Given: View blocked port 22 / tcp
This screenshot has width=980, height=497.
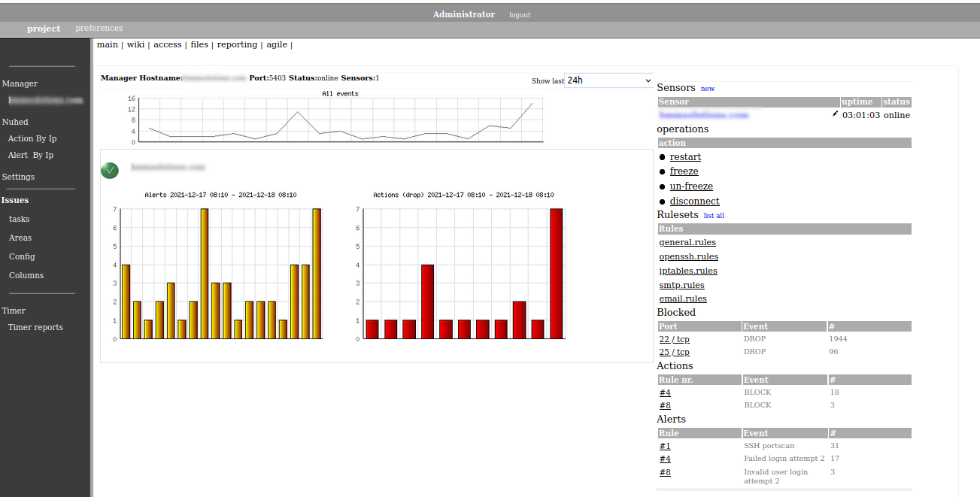Looking at the screenshot, I should [674, 339].
